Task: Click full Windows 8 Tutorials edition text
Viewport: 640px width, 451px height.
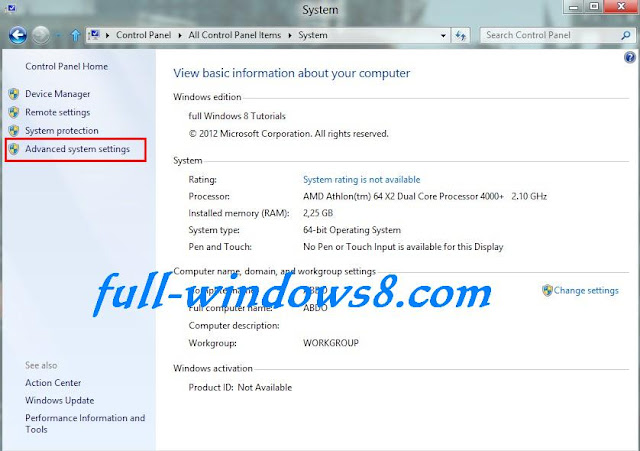Action: [237, 116]
